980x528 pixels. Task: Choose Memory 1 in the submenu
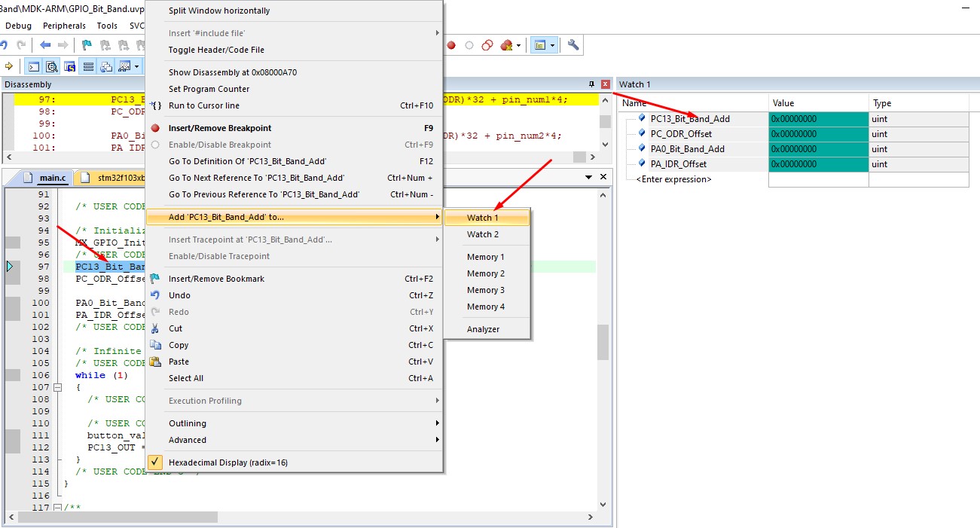[x=485, y=257]
